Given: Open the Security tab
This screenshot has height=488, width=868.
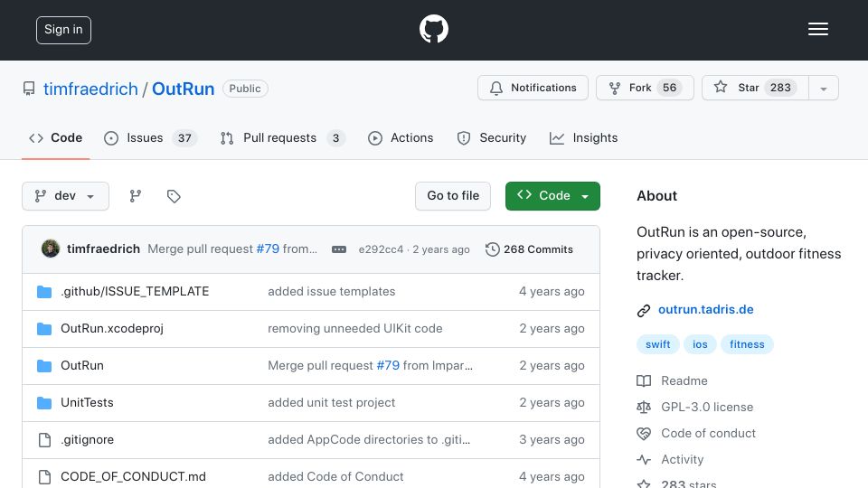Looking at the screenshot, I should pos(492,137).
